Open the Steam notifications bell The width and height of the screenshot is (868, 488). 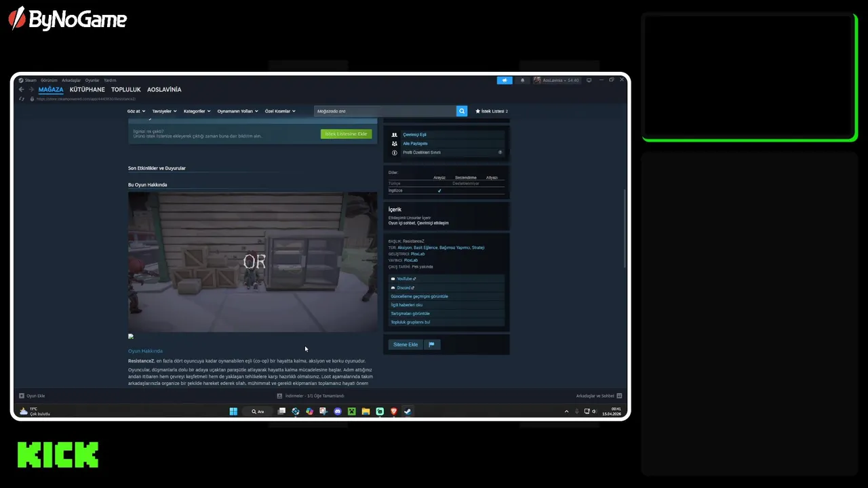click(522, 80)
